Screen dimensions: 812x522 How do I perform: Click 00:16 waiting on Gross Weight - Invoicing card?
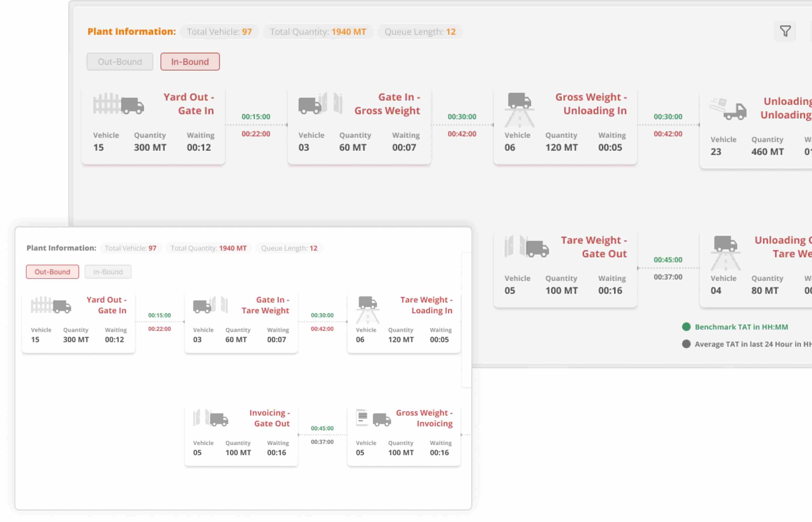click(439, 452)
